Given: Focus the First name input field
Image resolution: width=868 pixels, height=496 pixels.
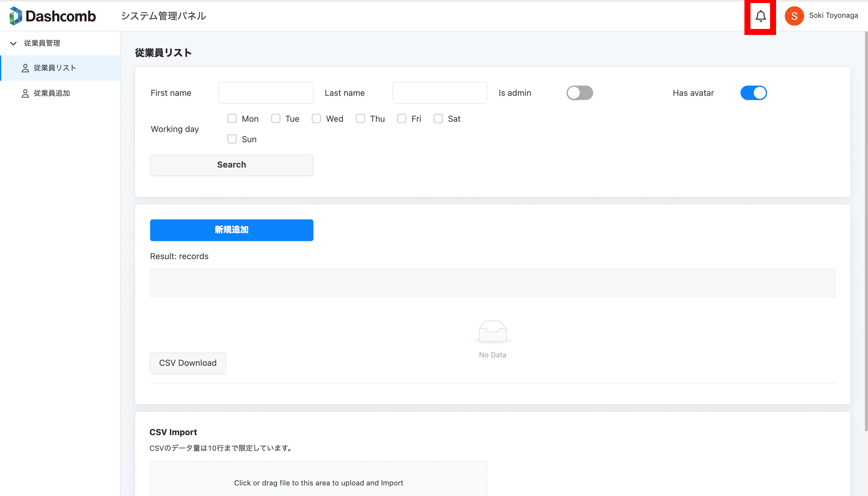Looking at the screenshot, I should tap(266, 93).
